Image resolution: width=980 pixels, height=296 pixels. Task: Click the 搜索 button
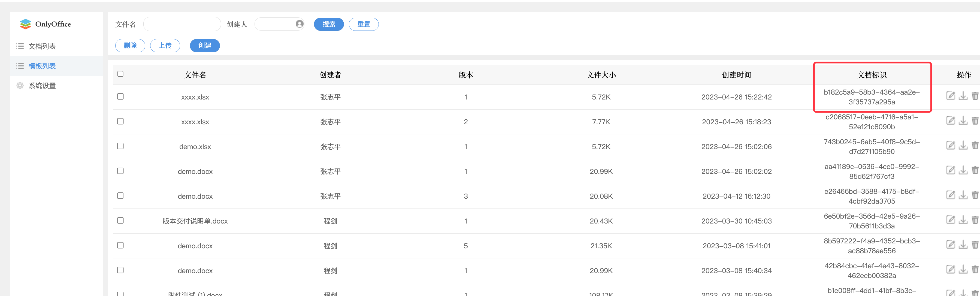point(329,24)
